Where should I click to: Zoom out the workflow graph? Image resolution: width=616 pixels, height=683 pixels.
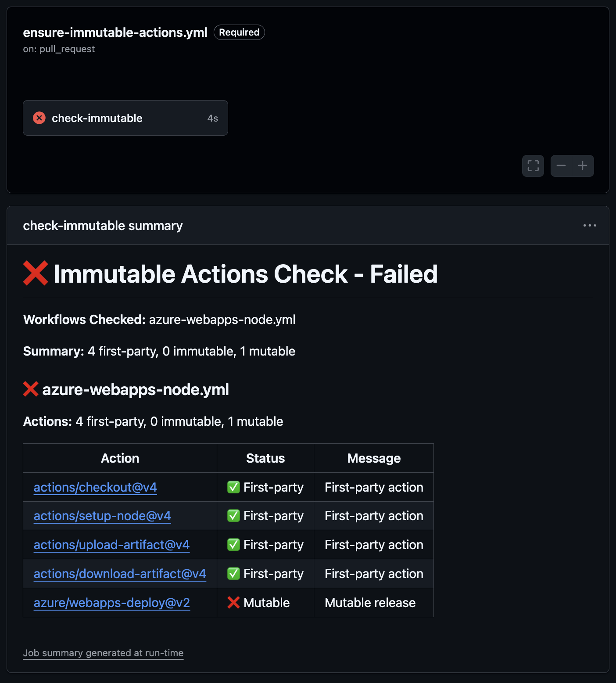(x=561, y=166)
